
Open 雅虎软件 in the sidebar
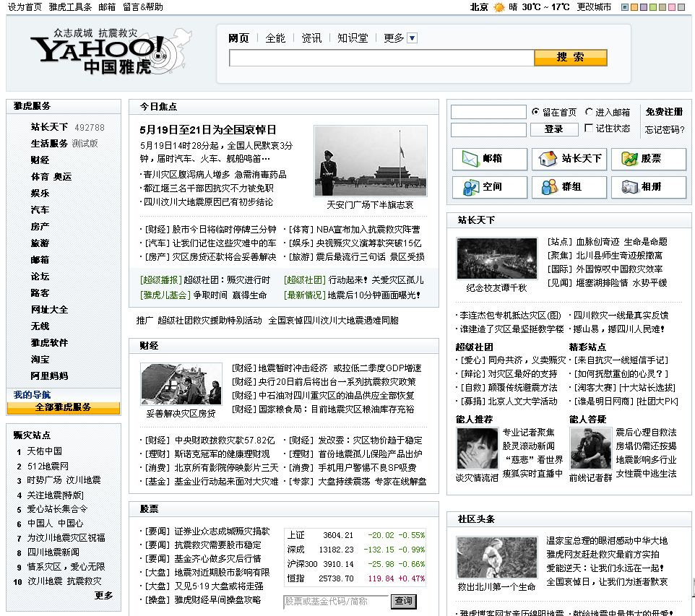(49, 342)
